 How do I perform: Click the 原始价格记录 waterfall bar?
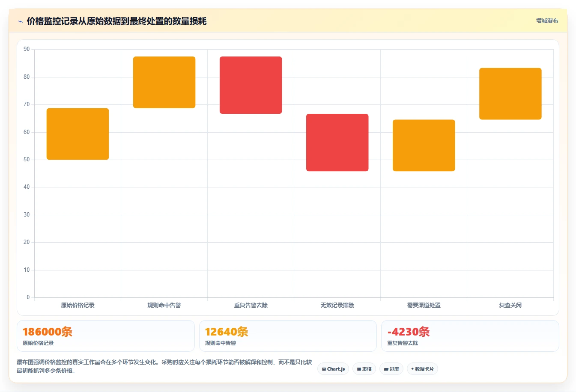(x=78, y=134)
